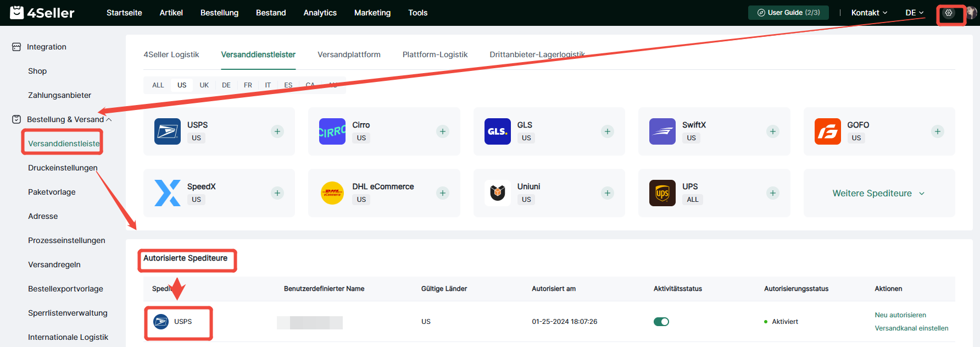Image resolution: width=980 pixels, height=347 pixels.
Task: Open Paketvorlage in the sidebar
Action: (52, 192)
